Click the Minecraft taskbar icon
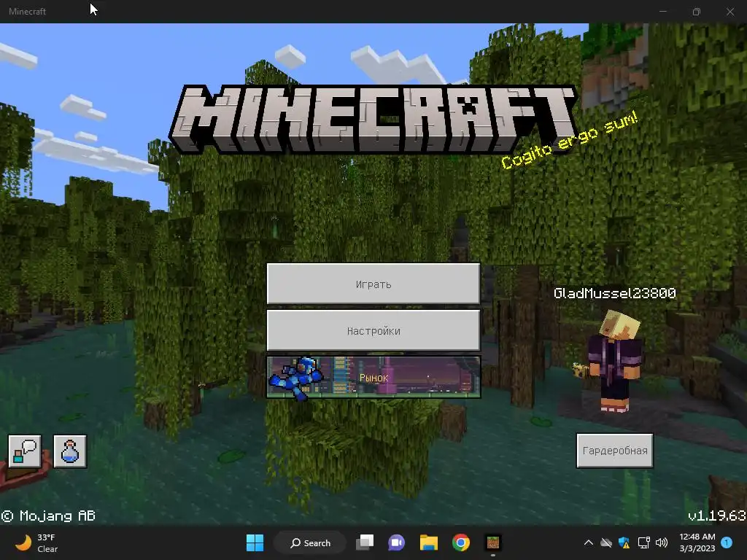The height and width of the screenshot is (560, 747). coord(492,542)
